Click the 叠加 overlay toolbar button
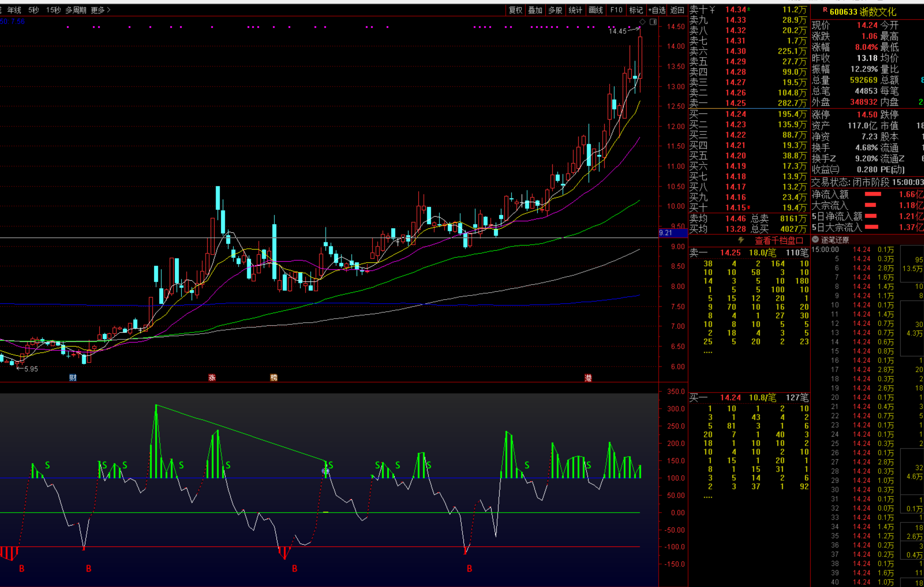924x587 pixels. 535,10
